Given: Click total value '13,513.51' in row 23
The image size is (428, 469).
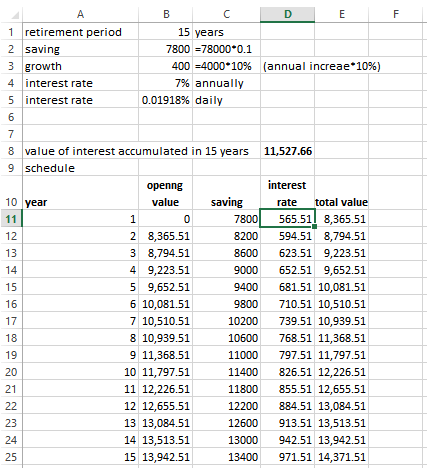Looking at the screenshot, I should coord(342,423).
